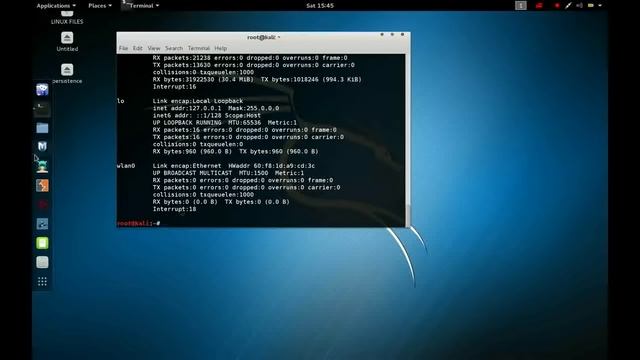Image resolution: width=640 pixels, height=360 pixels.
Task: Launch the dark red Maltego dock icon
Action: point(42,204)
